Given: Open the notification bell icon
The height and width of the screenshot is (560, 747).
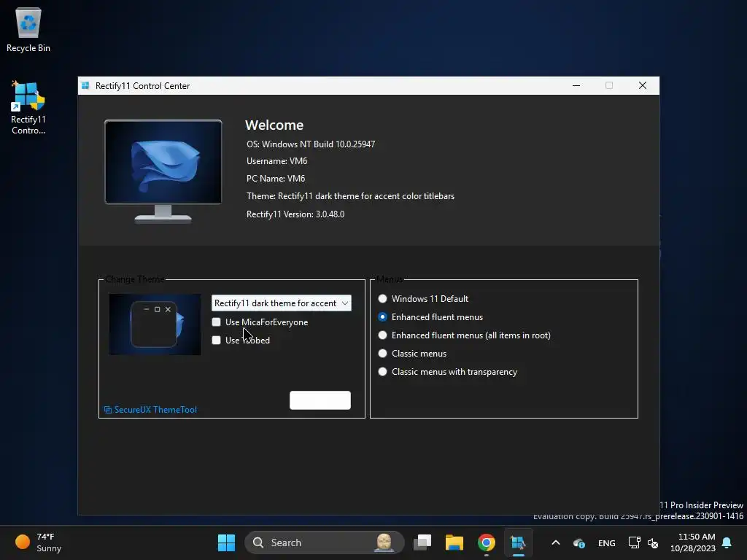Looking at the screenshot, I should [727, 542].
